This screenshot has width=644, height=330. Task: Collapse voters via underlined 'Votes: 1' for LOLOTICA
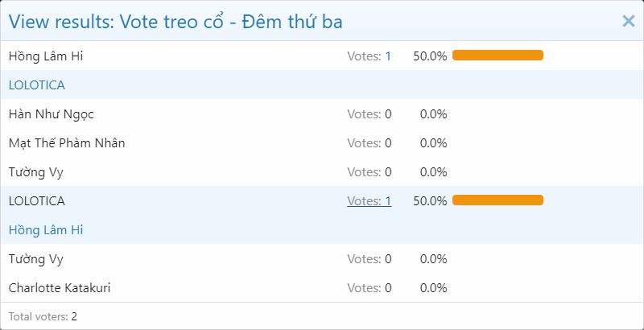[369, 201]
